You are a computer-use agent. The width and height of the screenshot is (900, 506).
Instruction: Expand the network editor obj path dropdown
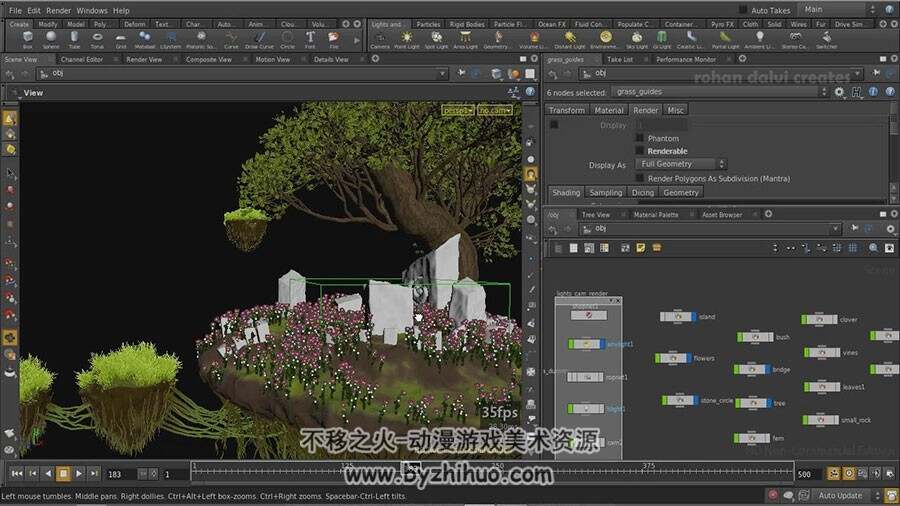pyautogui.click(x=835, y=228)
